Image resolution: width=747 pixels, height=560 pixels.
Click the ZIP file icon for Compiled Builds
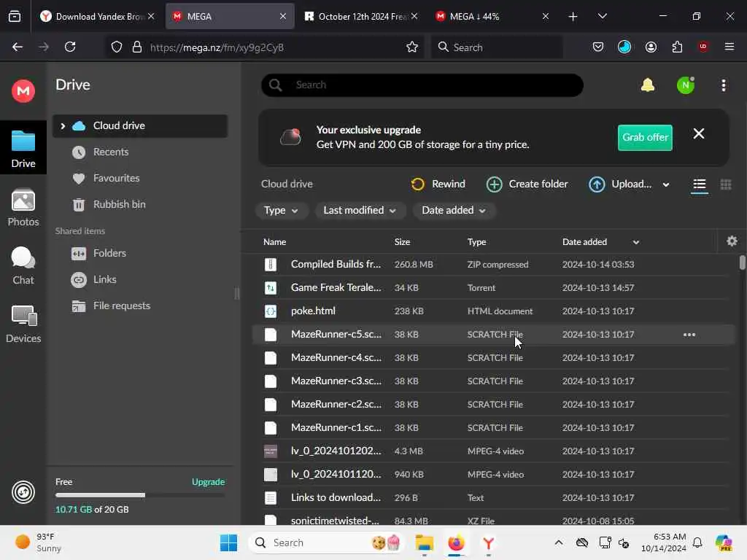point(270,264)
